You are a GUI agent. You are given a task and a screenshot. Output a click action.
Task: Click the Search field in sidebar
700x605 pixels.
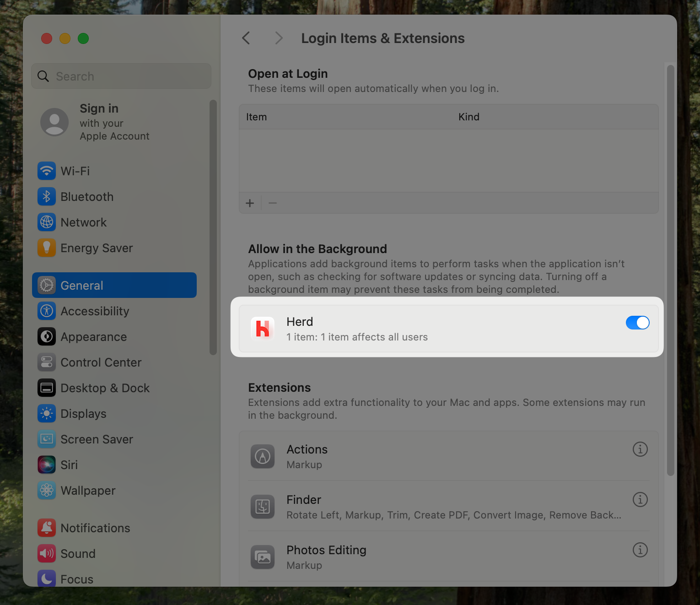[x=121, y=76]
